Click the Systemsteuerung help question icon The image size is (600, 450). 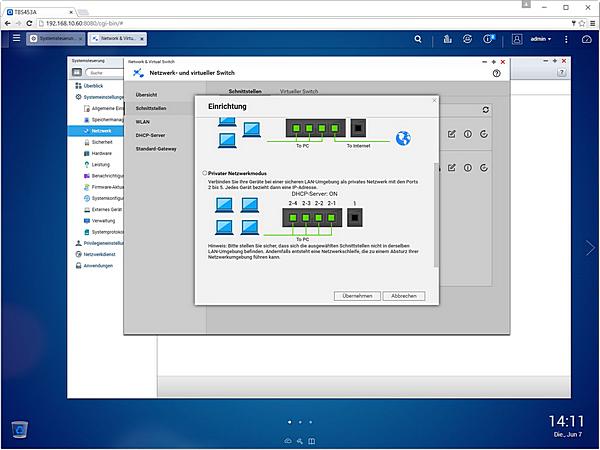(561, 72)
